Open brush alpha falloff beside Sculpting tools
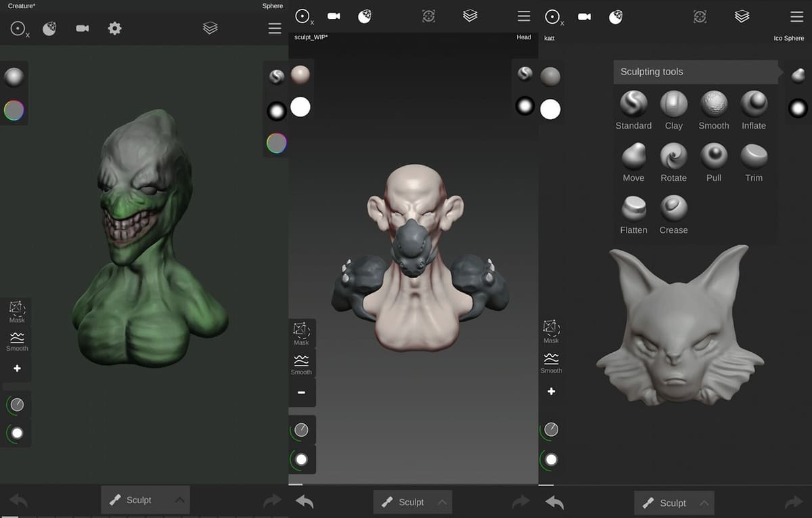Image resolution: width=812 pixels, height=518 pixels. (798, 108)
